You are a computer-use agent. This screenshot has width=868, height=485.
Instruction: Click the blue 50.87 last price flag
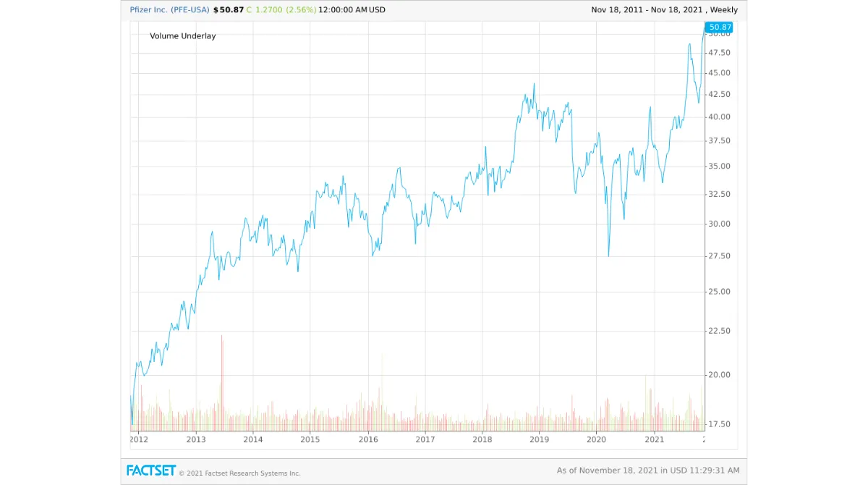tap(720, 27)
